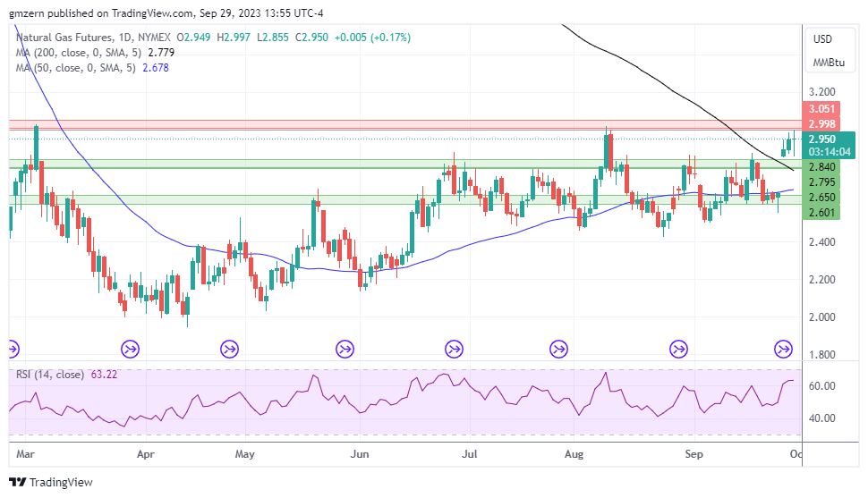The height and width of the screenshot is (498, 868).
Task: Open the TradingView logo link
Action: tap(51, 483)
